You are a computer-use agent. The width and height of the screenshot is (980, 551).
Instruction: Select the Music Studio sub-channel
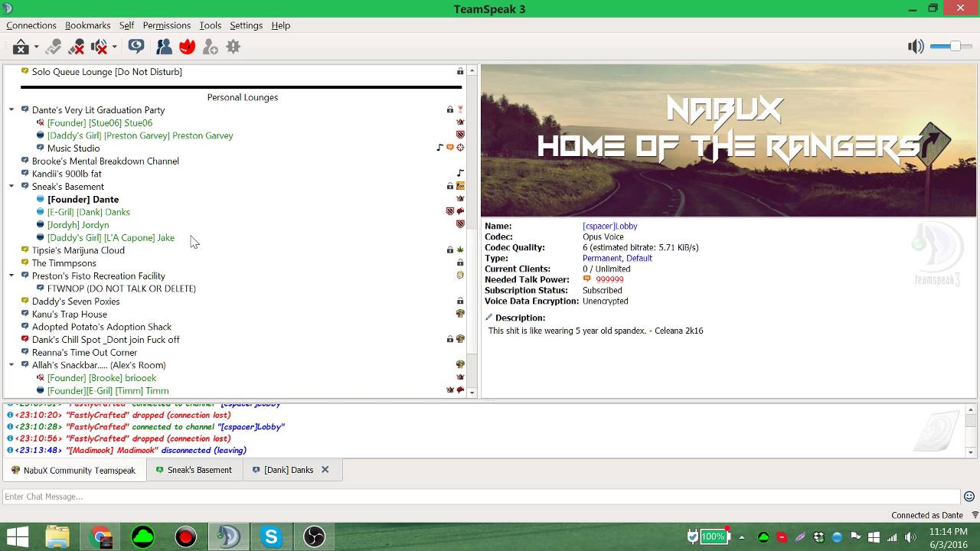(73, 148)
